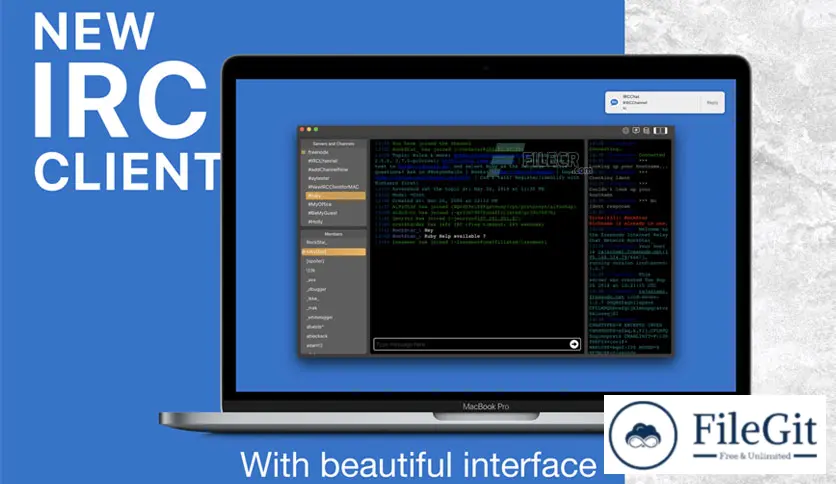
Task: Open the #BeMyGuest channel
Action: coord(323,213)
